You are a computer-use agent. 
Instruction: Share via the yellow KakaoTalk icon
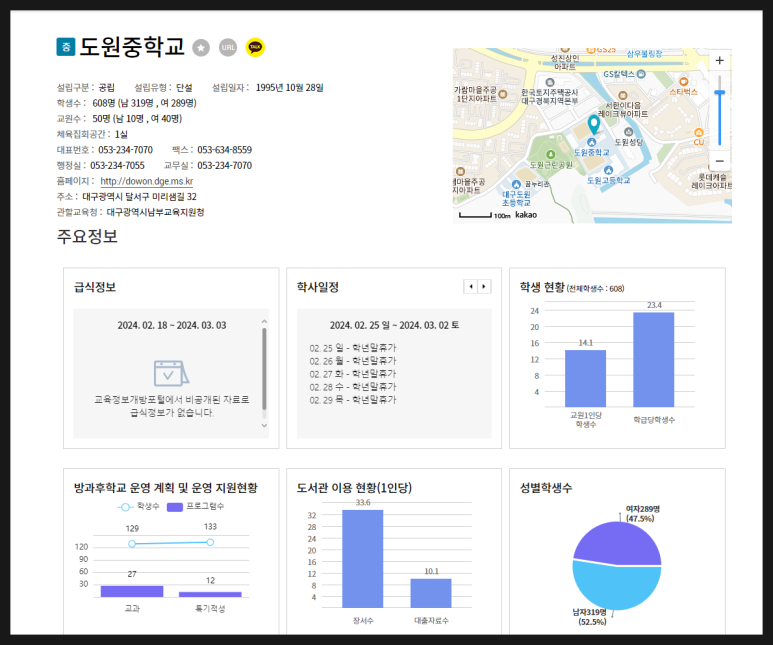pyautogui.click(x=255, y=47)
